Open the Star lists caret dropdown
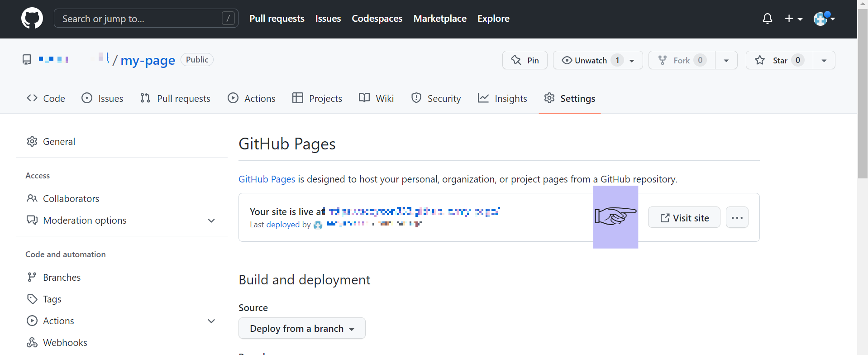This screenshot has width=868, height=355. (x=824, y=60)
